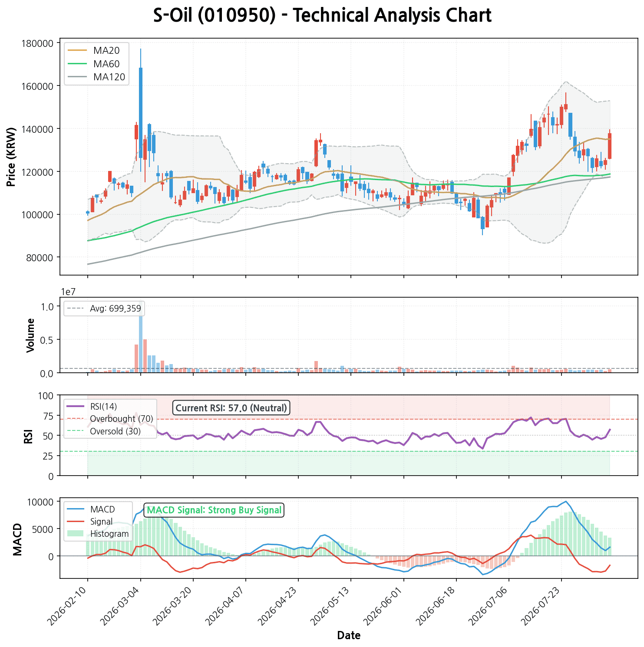Click the Volume axis label

pyautogui.click(x=30, y=335)
